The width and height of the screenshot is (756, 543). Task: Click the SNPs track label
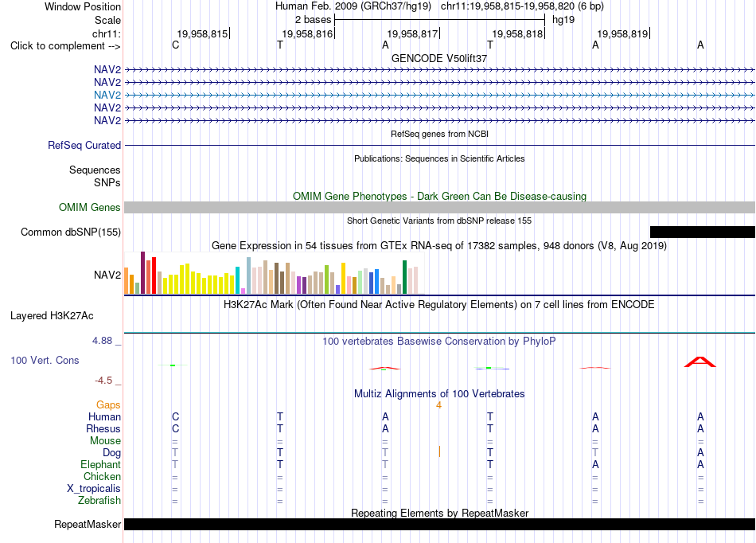click(107, 183)
